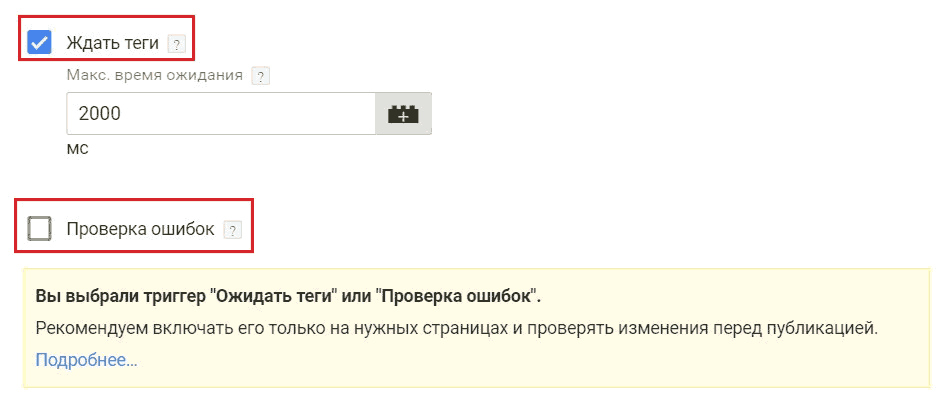The height and width of the screenshot is (400, 944).
Task: Click the "Ждать теги" label text
Action: tap(113, 43)
